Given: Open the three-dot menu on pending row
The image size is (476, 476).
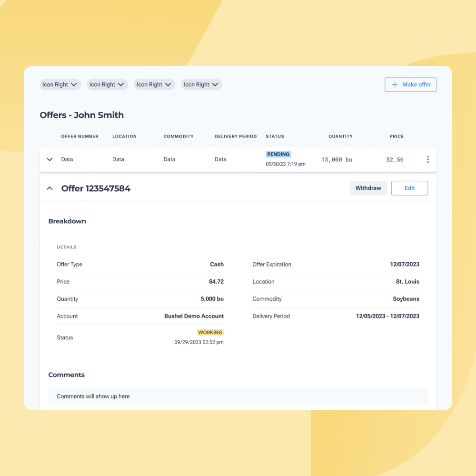Looking at the screenshot, I should [x=428, y=159].
